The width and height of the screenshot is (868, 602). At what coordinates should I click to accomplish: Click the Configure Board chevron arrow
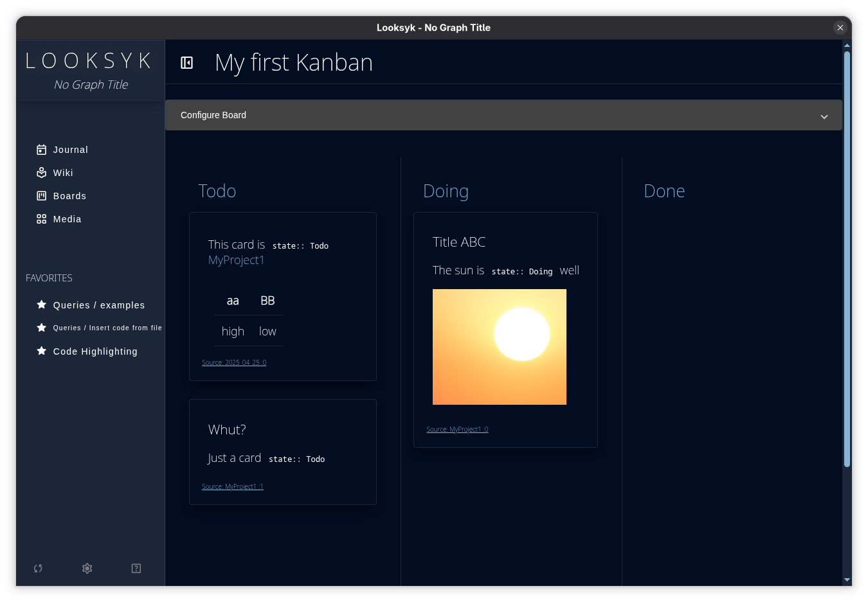tap(824, 116)
